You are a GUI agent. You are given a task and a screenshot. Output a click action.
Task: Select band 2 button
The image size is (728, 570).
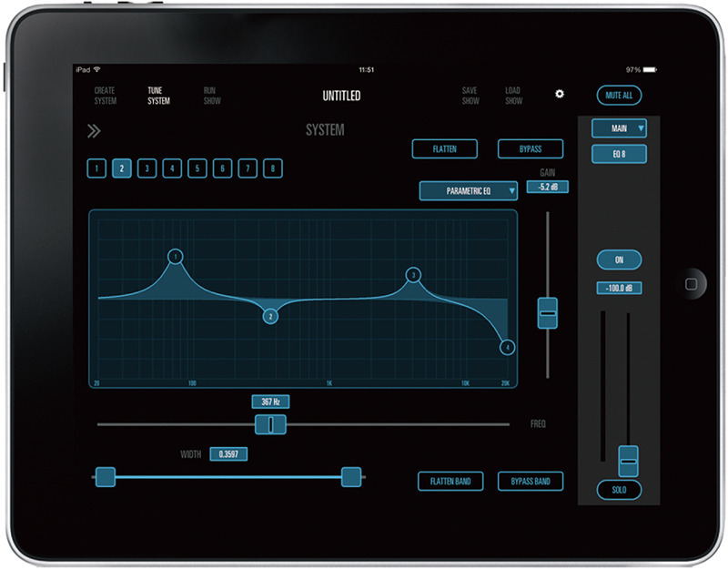122,168
